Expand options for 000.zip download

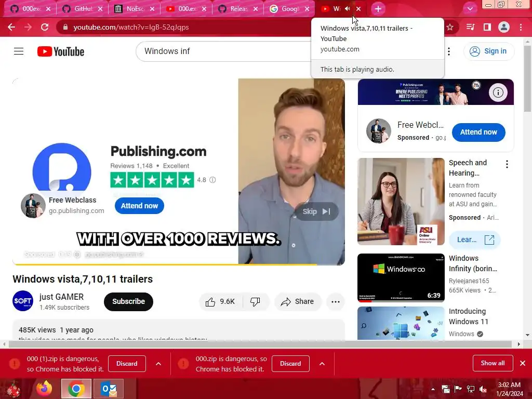[x=322, y=363]
